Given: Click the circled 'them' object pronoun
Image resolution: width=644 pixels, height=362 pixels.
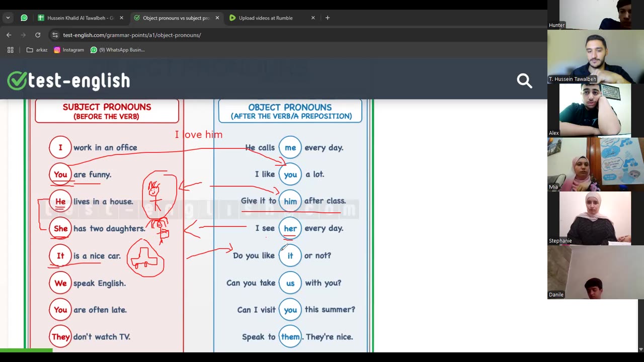Looking at the screenshot, I should coord(290,337).
